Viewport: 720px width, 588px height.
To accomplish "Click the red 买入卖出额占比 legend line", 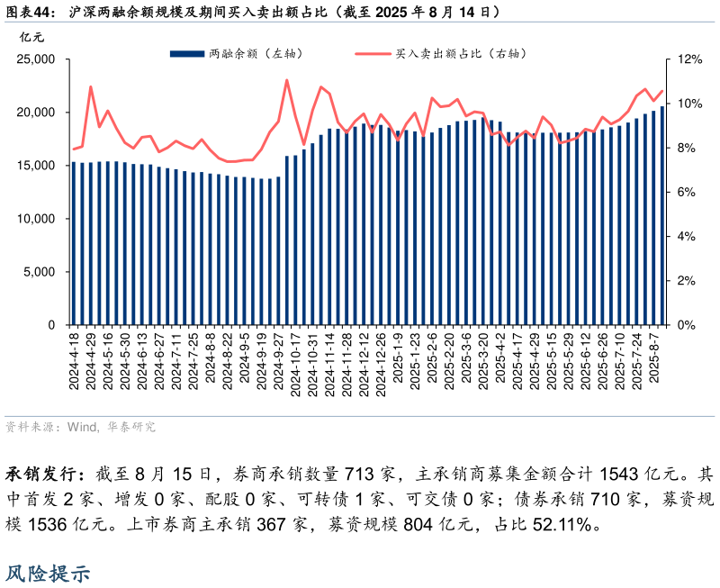I will point(372,54).
